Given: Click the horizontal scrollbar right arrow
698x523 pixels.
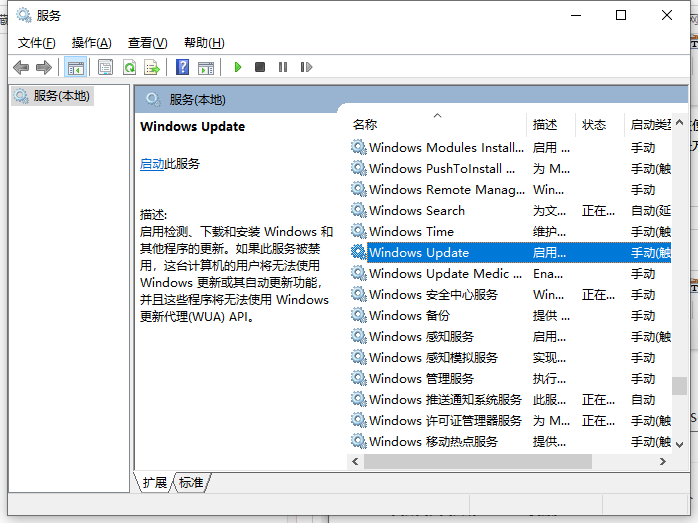Looking at the screenshot, I should (x=663, y=461).
